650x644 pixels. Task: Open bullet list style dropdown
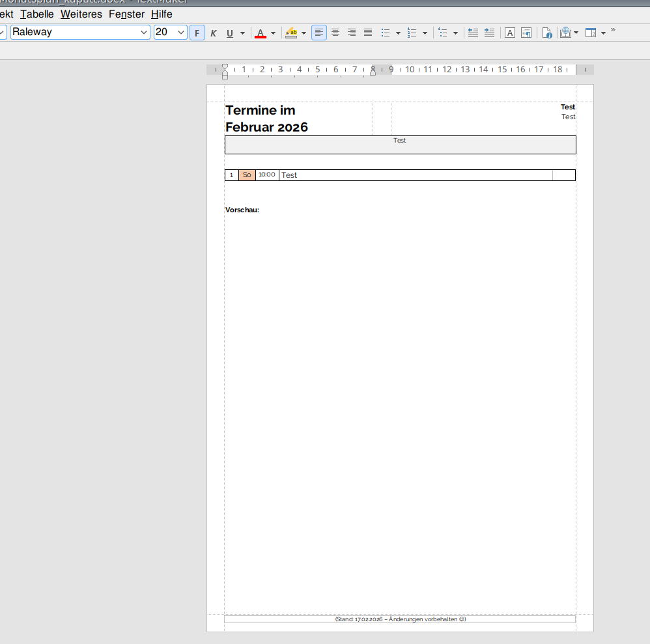(399, 33)
